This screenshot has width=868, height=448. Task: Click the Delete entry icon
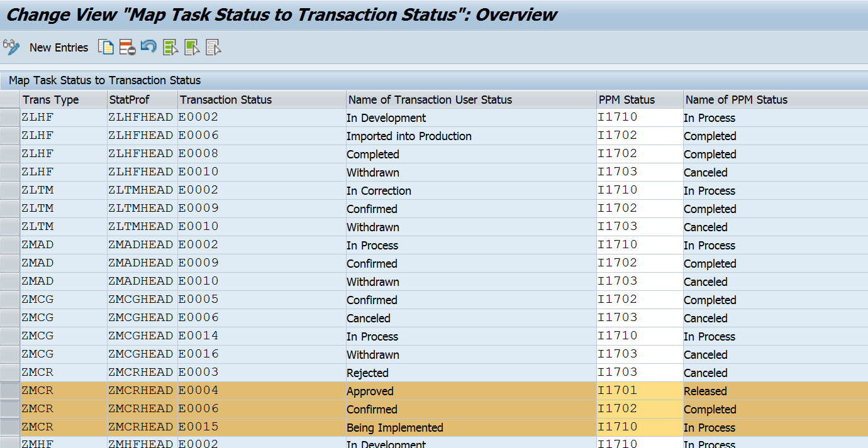pos(126,47)
